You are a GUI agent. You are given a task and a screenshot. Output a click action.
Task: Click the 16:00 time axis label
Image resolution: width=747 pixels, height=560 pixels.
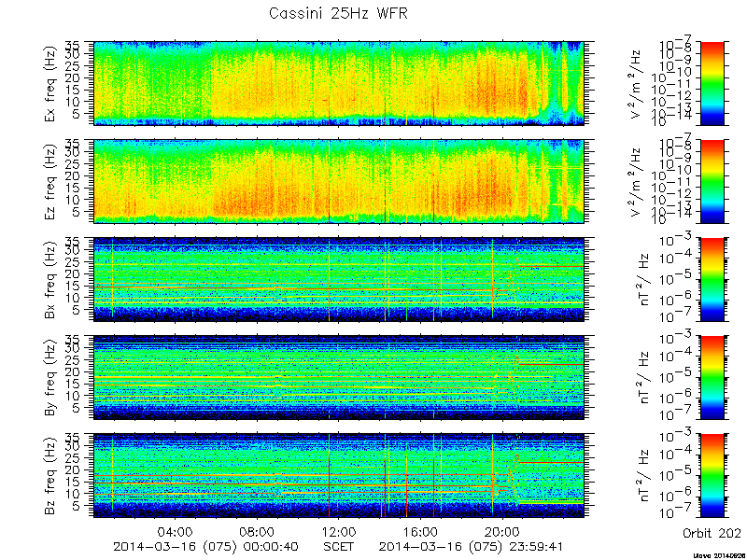[421, 532]
